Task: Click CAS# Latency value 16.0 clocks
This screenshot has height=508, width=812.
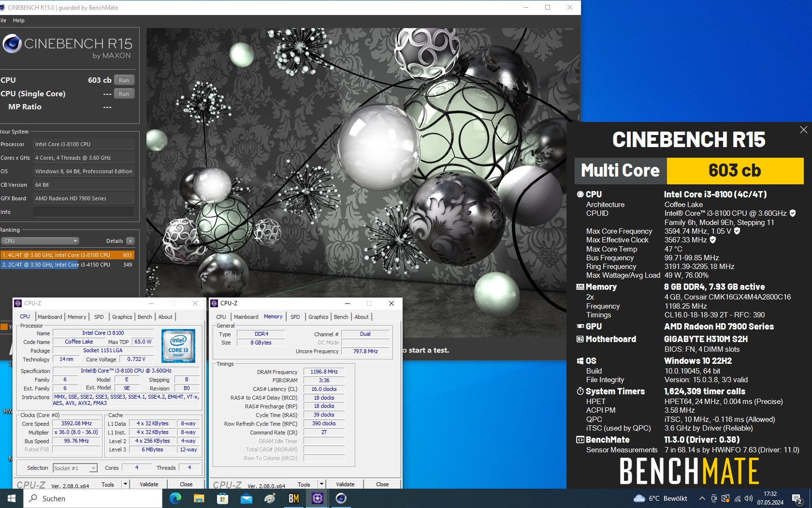Action: tap(324, 389)
